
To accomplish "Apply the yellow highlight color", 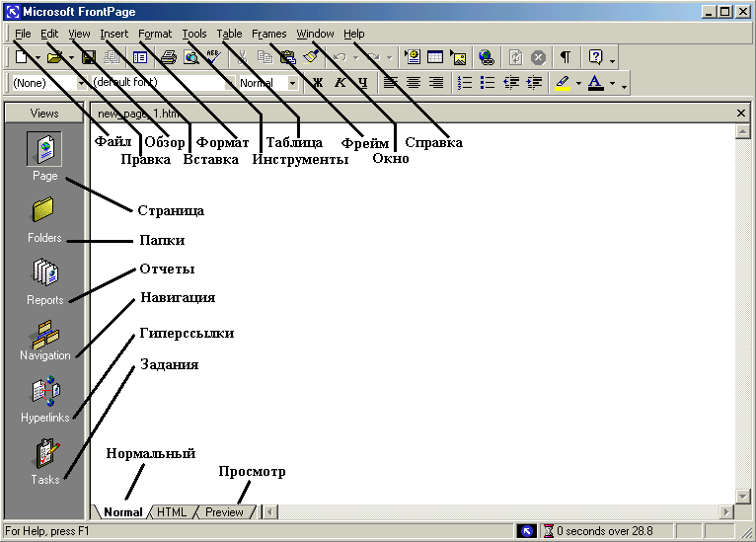I will (563, 83).
